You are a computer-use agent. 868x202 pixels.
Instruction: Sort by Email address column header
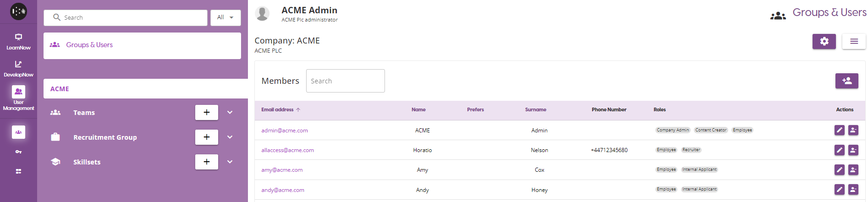pos(277,110)
